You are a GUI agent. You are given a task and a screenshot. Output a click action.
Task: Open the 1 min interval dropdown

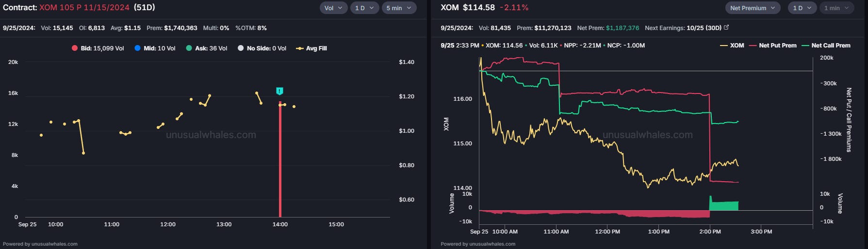point(837,8)
